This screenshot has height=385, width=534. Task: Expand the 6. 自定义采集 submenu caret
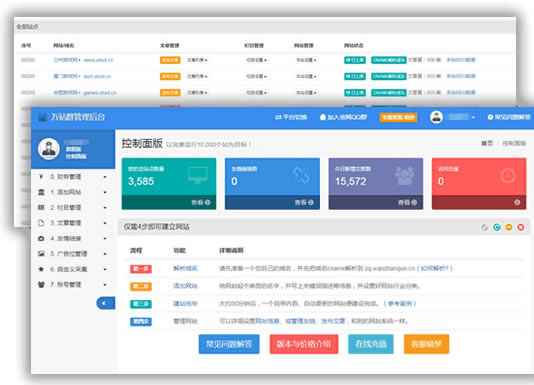105,269
